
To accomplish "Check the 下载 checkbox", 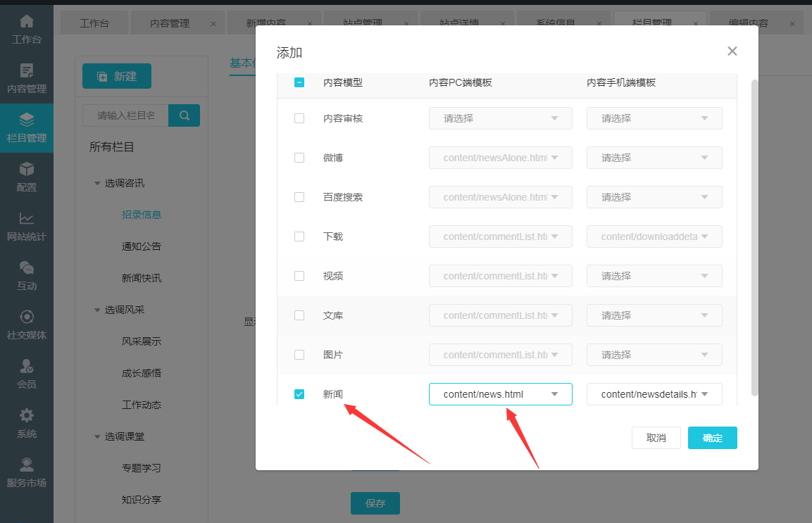I will point(299,236).
